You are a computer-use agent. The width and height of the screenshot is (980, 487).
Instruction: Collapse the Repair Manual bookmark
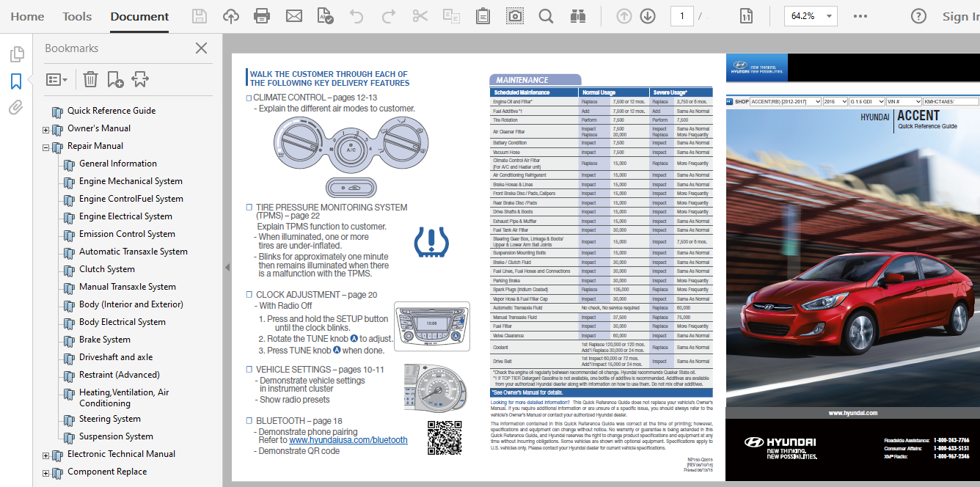[45, 147]
